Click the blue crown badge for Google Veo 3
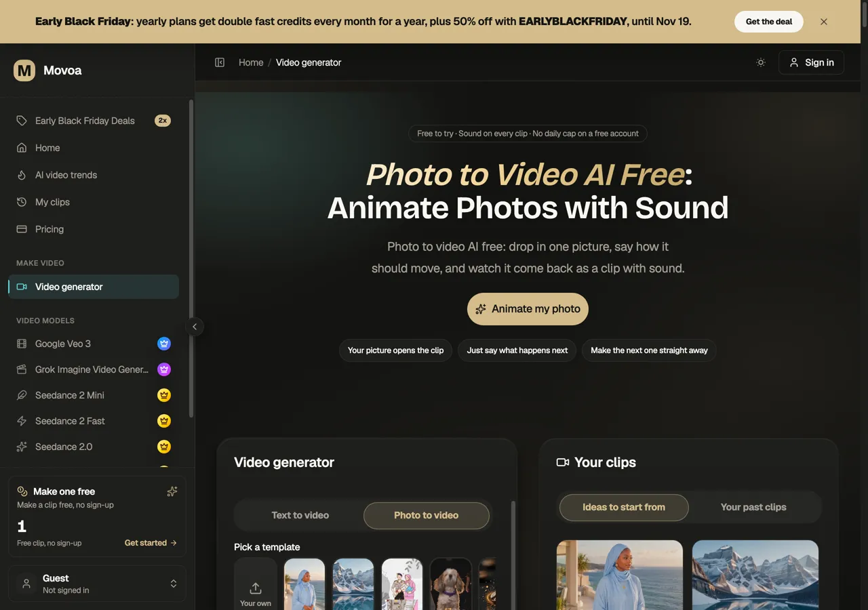Image resolution: width=868 pixels, height=610 pixels. (x=164, y=344)
